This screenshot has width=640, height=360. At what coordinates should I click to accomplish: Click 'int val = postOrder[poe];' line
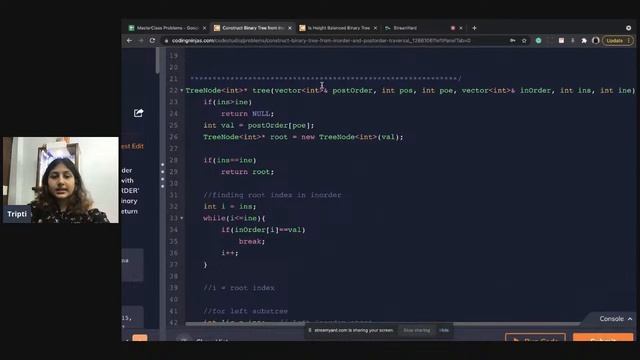coord(259,125)
